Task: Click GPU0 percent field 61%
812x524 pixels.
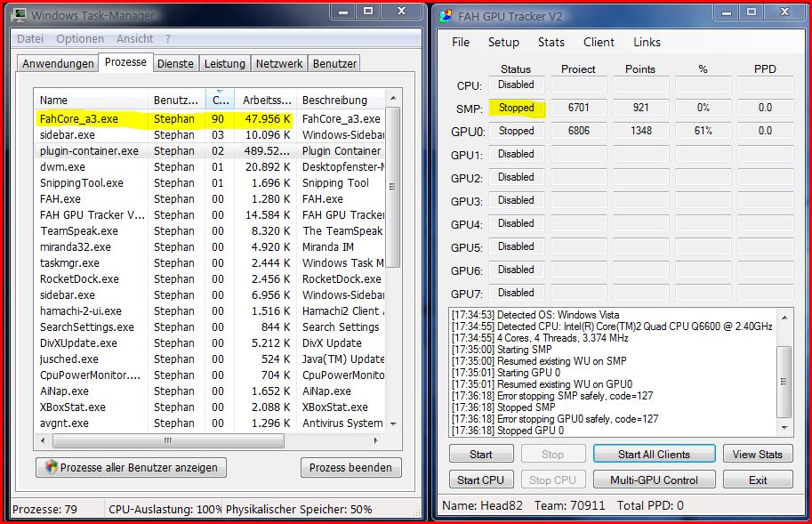Action: point(703,131)
